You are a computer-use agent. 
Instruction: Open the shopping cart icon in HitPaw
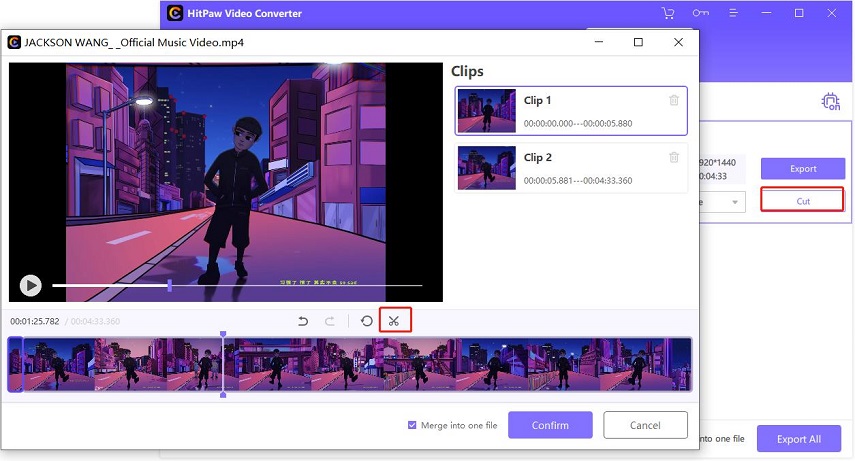point(668,13)
